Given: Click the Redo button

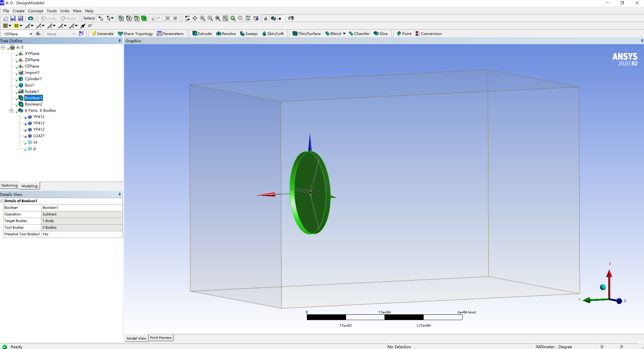Looking at the screenshot, I should [x=68, y=18].
